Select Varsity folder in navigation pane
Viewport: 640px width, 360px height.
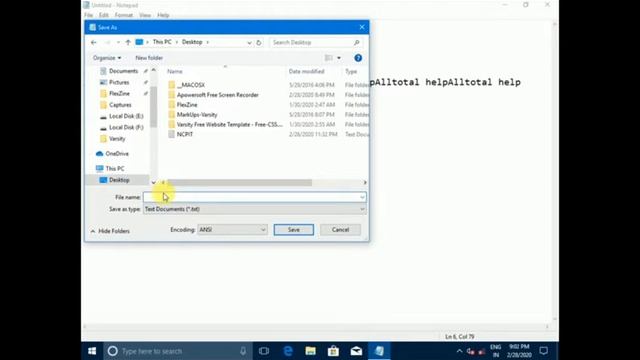pyautogui.click(x=117, y=139)
